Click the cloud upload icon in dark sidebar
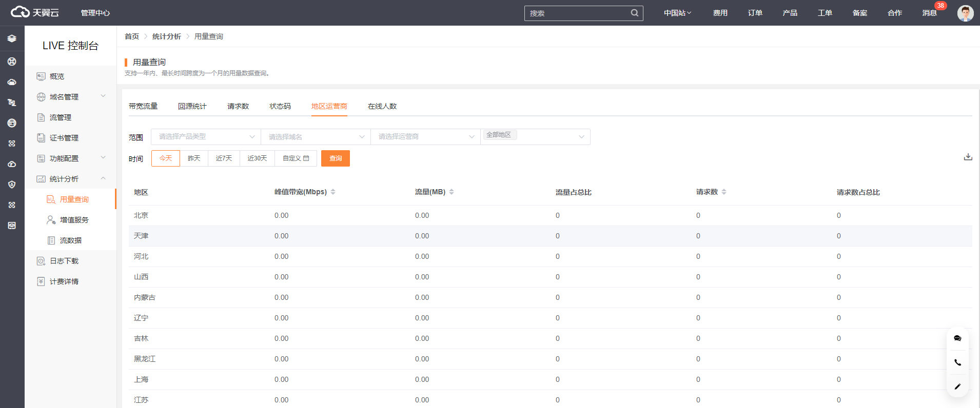This screenshot has width=980, height=408. pos(12,164)
